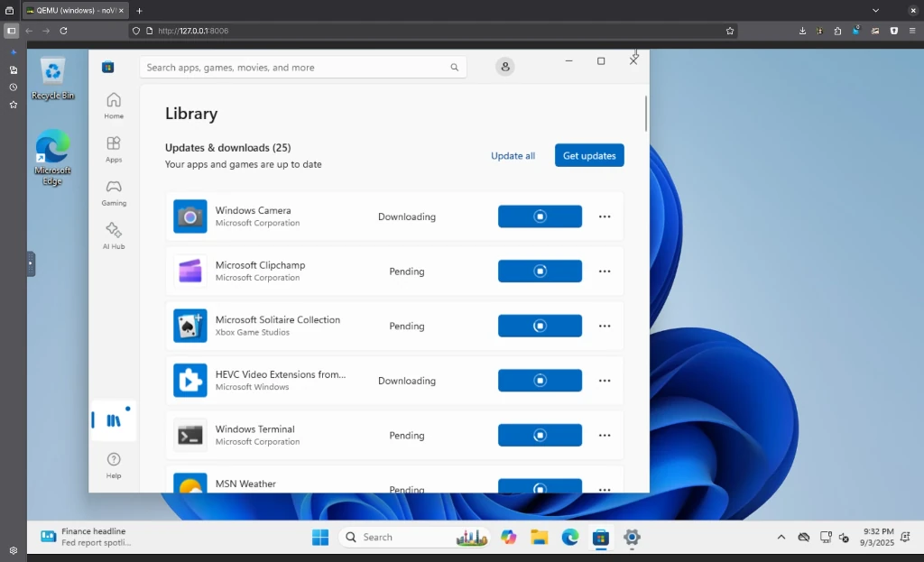Open browser hamburger application menu
924x562 pixels.
pos(912,31)
